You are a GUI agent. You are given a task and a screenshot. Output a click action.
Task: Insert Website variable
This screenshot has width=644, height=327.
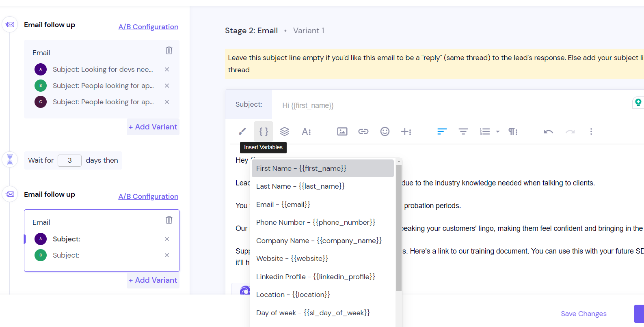click(322, 258)
